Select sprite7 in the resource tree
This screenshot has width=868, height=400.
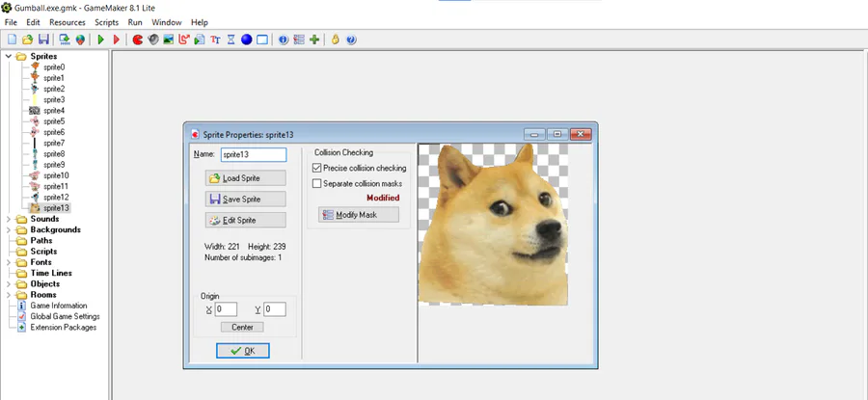click(54, 144)
